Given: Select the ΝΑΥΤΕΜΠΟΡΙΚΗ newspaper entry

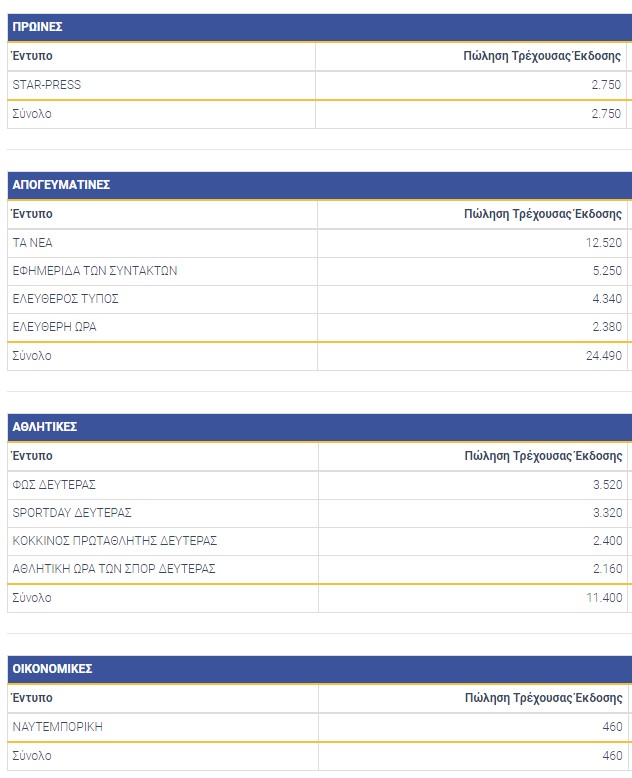Looking at the screenshot, I should [58, 727].
